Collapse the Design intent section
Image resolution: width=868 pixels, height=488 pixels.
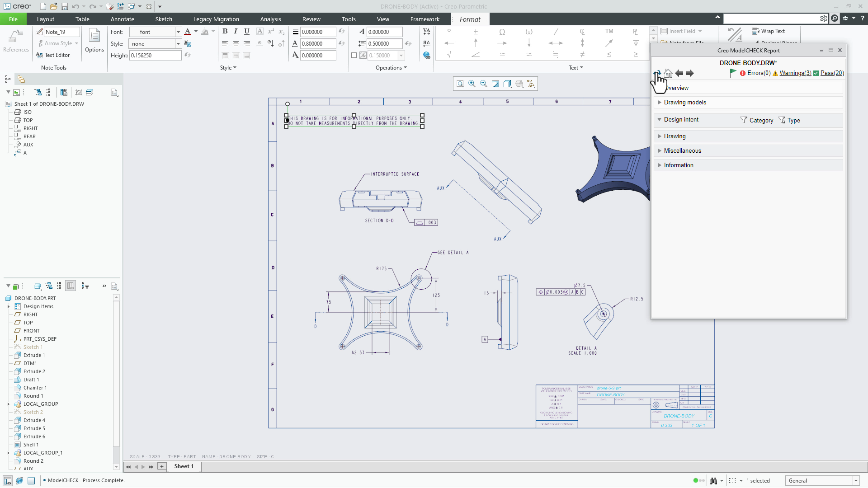click(x=660, y=119)
